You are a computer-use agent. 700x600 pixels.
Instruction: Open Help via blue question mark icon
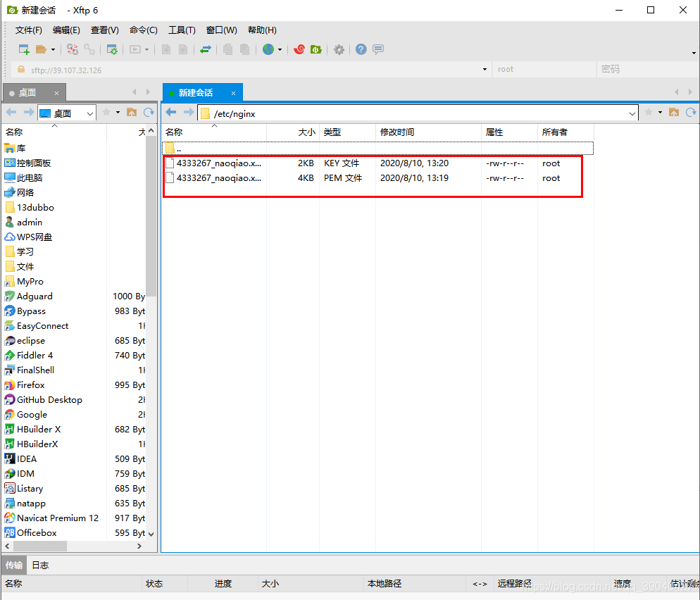coord(361,49)
